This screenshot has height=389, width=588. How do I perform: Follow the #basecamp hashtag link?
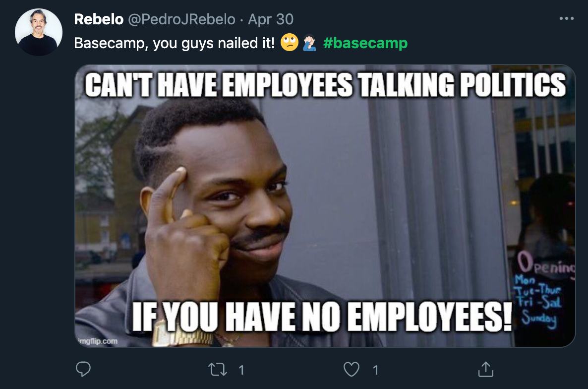(365, 43)
